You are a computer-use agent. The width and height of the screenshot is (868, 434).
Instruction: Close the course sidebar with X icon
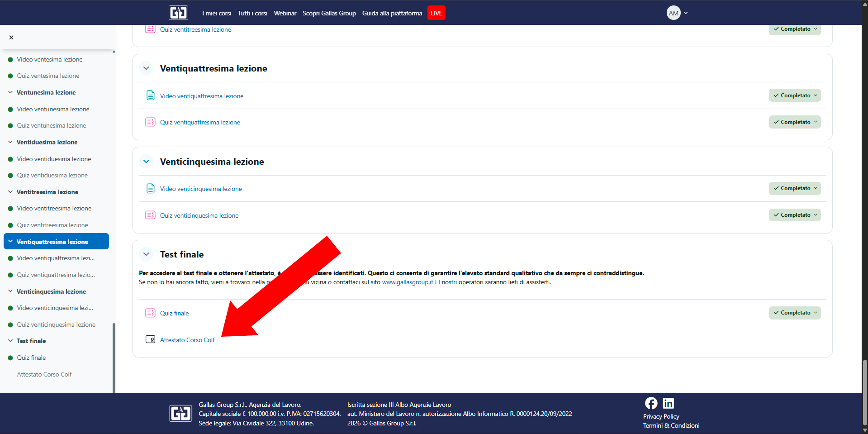11,38
